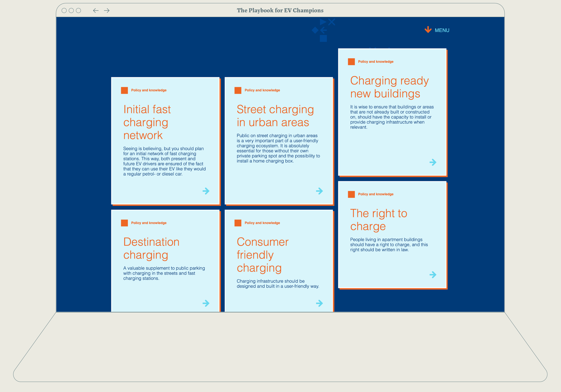The height and width of the screenshot is (392, 561).
Task: Open the Charging ready new buildings title
Action: [x=389, y=87]
